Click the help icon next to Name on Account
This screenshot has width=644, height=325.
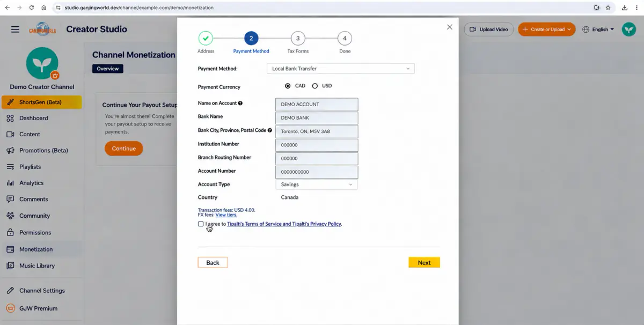(x=240, y=103)
